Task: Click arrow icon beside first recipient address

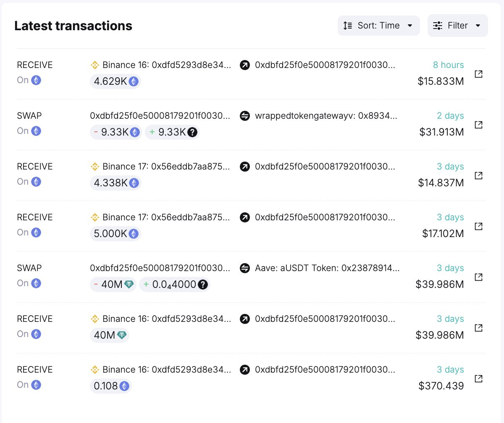Action: 245,65
